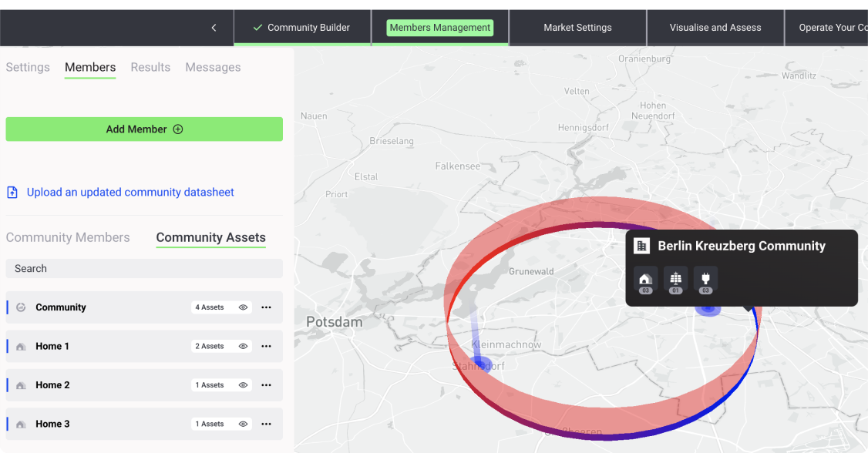The image size is (868, 453).
Task: Toggle the Home 3 eye icon
Action: (x=243, y=424)
